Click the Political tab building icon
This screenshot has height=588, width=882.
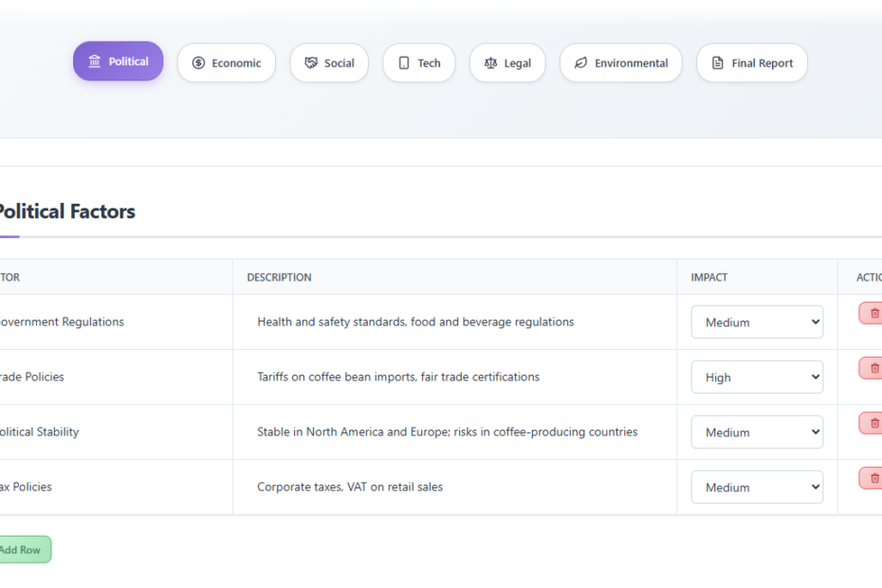click(95, 62)
